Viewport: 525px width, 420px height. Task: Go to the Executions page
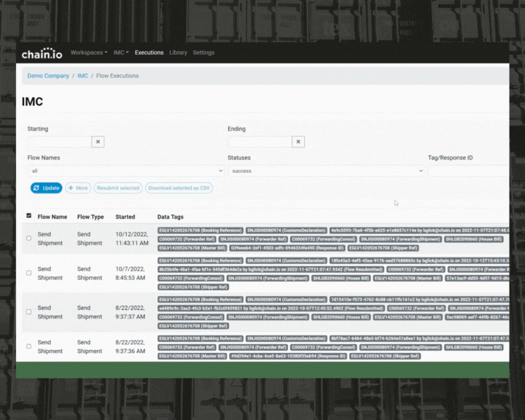[x=149, y=52]
